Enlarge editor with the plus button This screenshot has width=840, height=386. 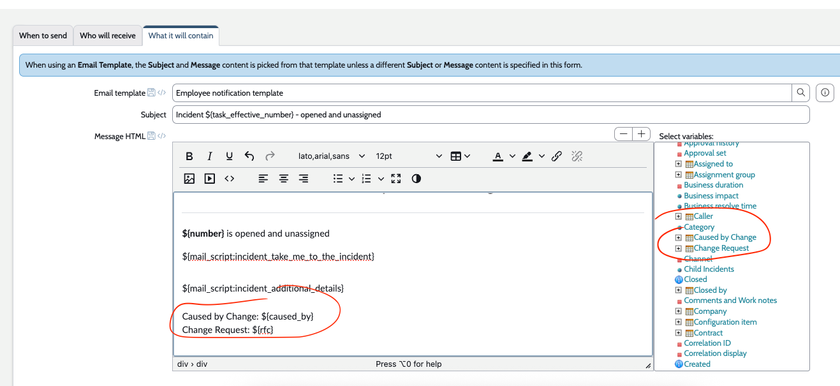[x=641, y=134]
